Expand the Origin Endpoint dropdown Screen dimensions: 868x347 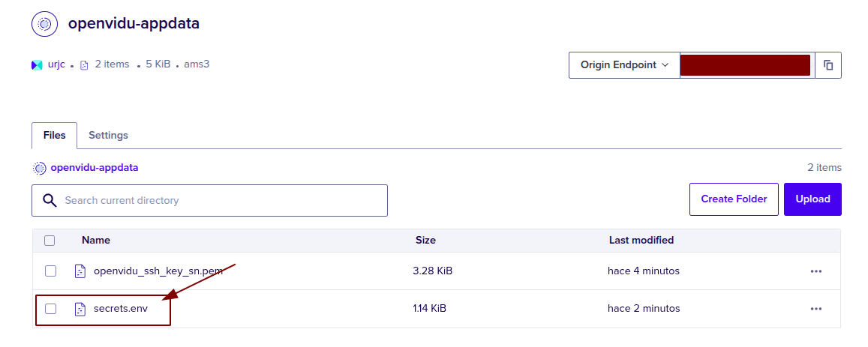tap(624, 65)
